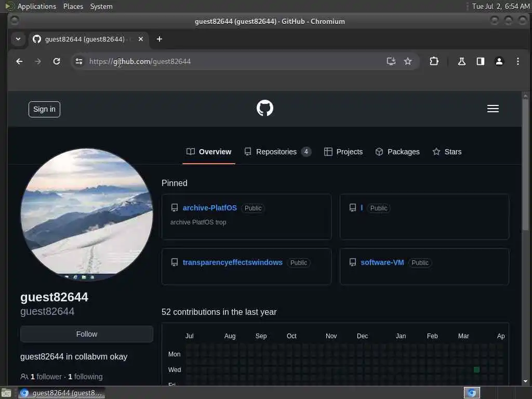532x399 pixels.
Task: Open the System menu
Action: [x=101, y=6]
